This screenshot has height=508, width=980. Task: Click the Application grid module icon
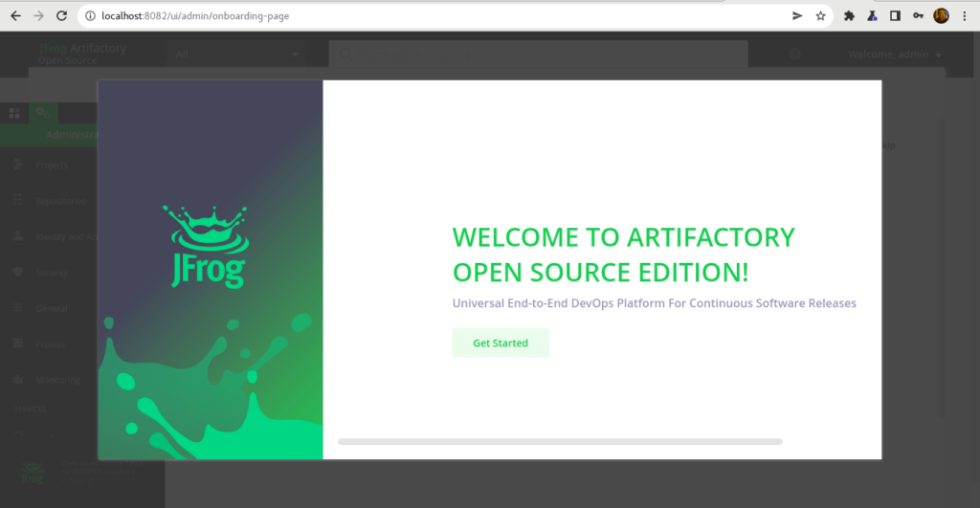click(x=14, y=113)
